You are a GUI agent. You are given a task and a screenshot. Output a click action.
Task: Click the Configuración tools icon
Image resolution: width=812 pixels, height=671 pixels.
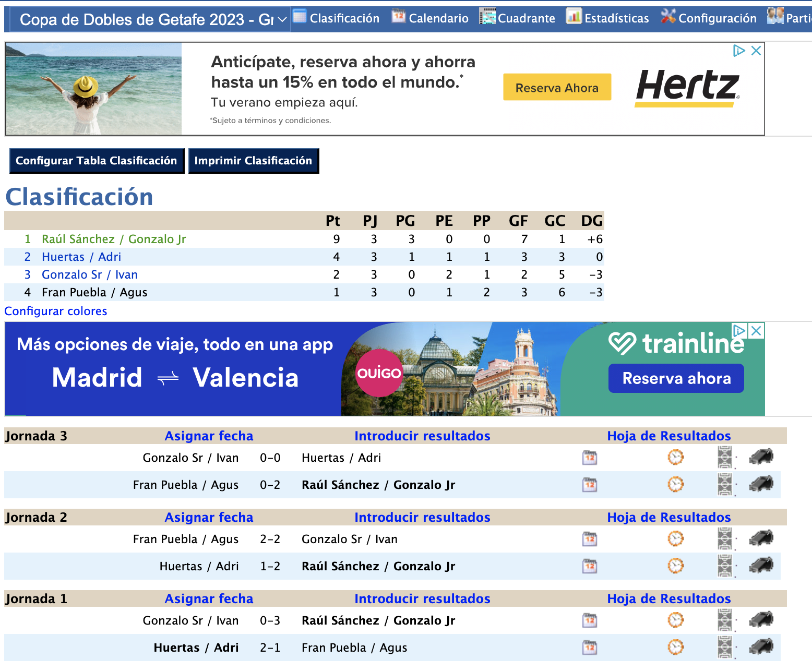pos(668,17)
